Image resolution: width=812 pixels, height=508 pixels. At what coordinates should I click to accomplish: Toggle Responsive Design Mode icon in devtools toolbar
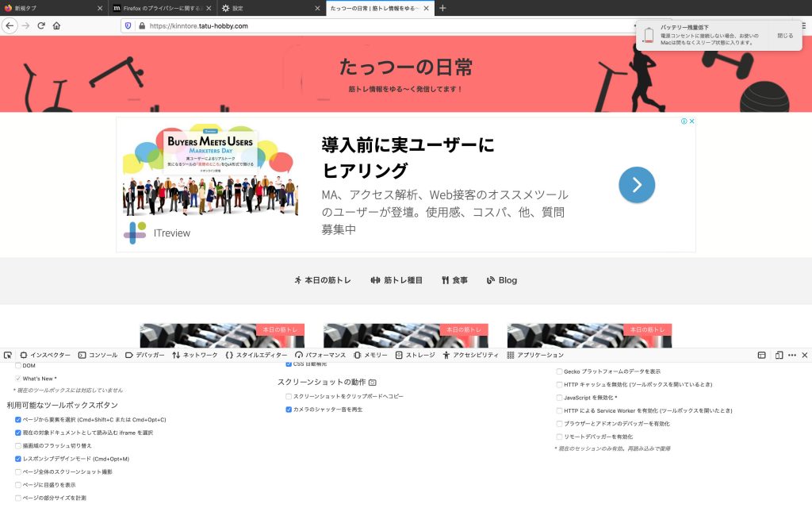(779, 355)
